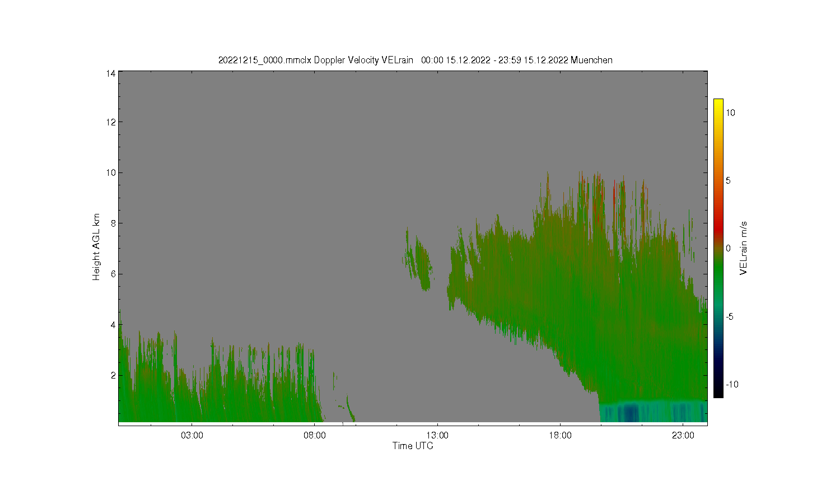840x504 pixels.
Task: Click the 23:00 time tick label
Action: [683, 435]
